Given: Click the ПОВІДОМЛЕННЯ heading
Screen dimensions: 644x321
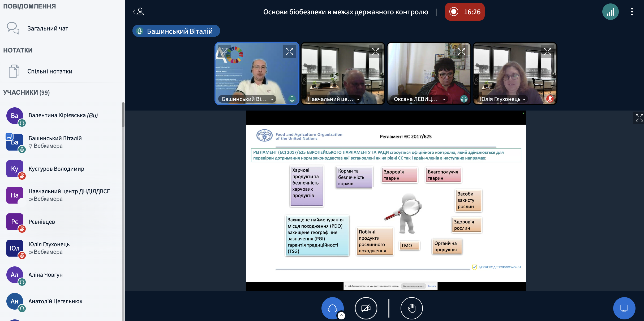Looking at the screenshot, I should [29, 6].
